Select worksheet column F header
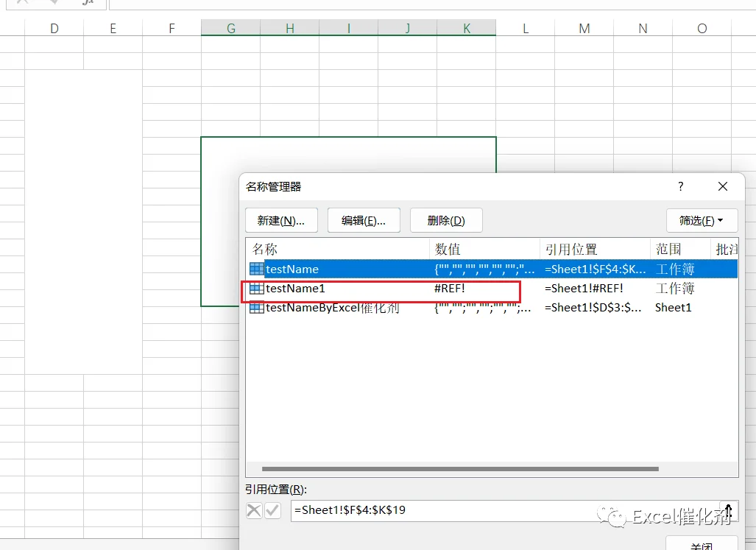This screenshot has width=756, height=550. click(172, 29)
